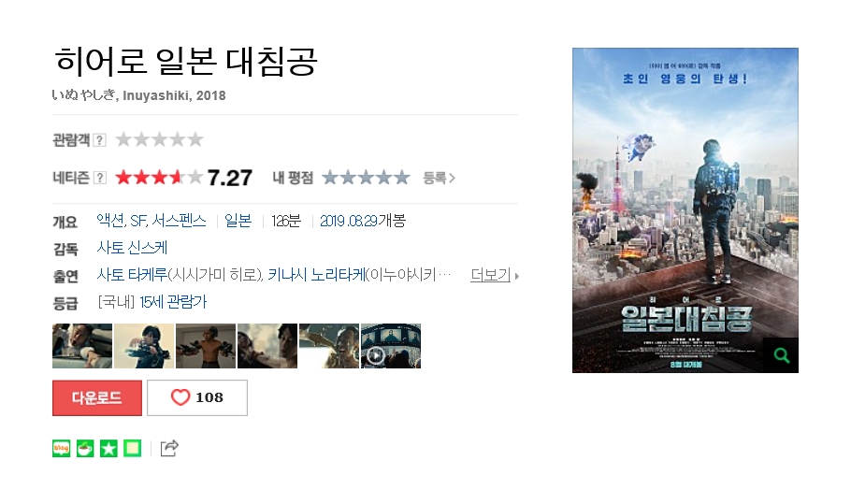Open the share arrow icon
The width and height of the screenshot is (851, 504).
click(x=169, y=448)
